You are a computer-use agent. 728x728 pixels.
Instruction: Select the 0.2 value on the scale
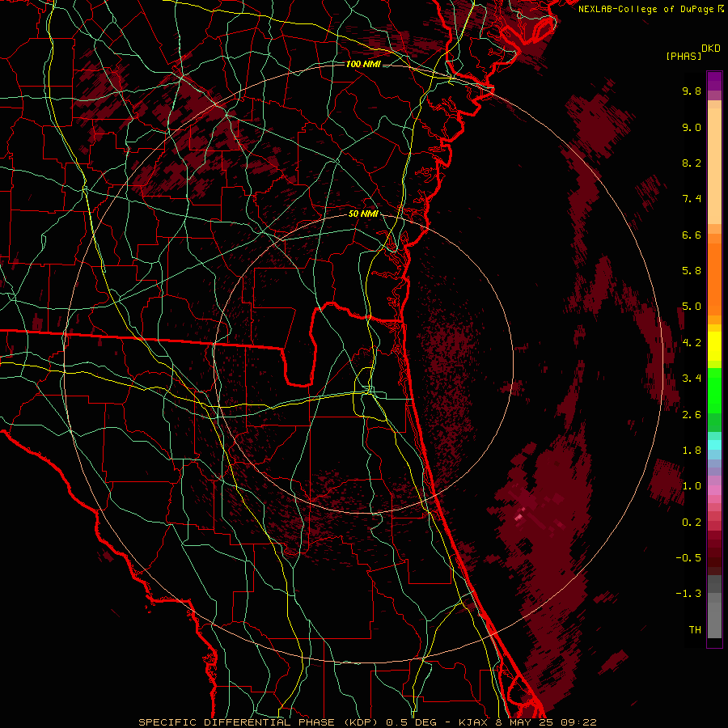[692, 523]
